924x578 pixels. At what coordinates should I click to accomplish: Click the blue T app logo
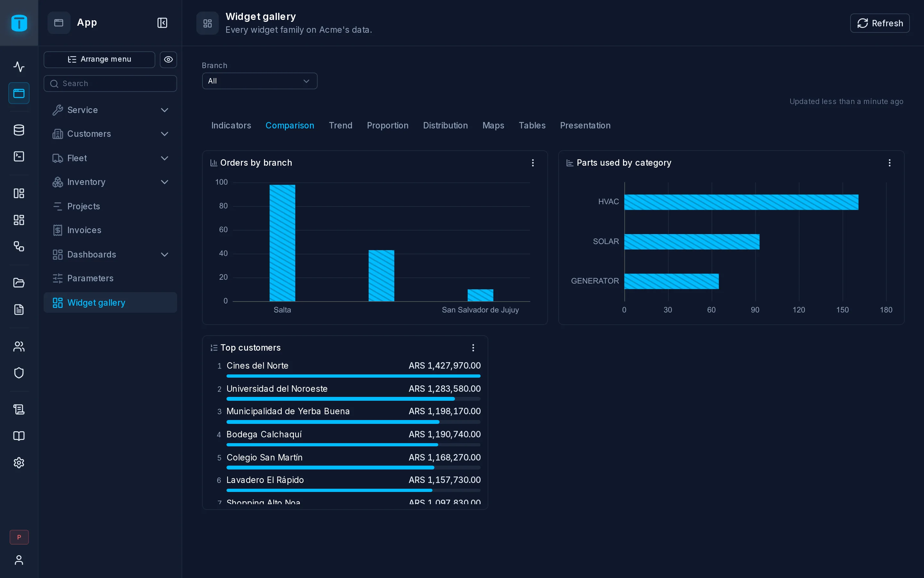coord(19,23)
